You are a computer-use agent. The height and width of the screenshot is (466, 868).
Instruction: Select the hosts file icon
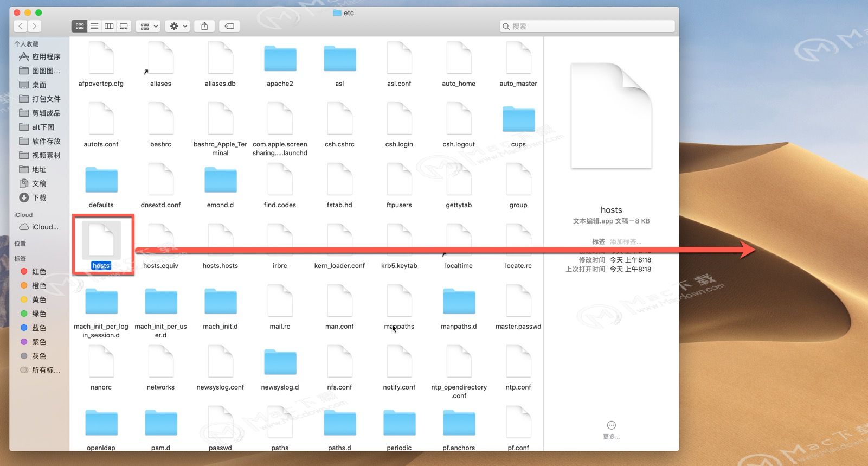pos(101,240)
